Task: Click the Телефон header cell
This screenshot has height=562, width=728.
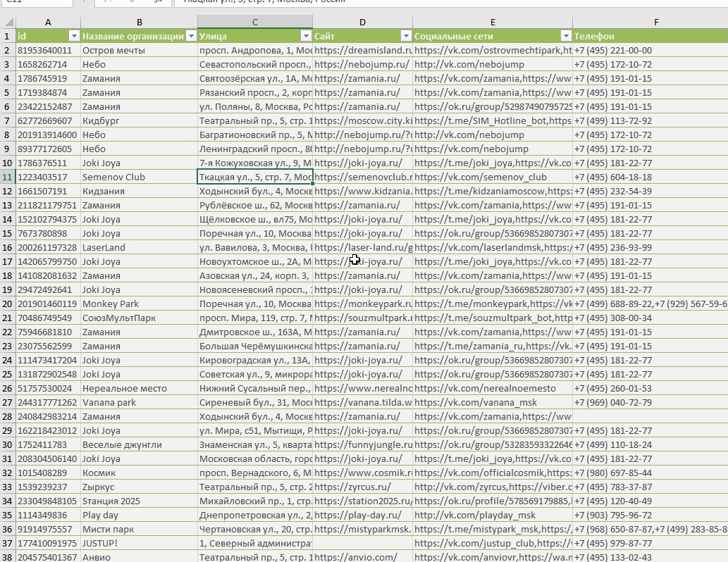Action: [x=650, y=36]
